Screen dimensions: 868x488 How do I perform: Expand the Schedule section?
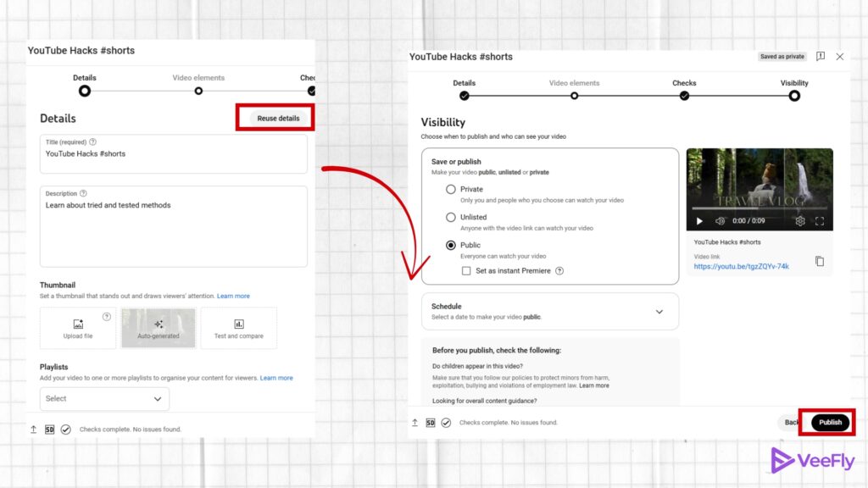pos(659,311)
